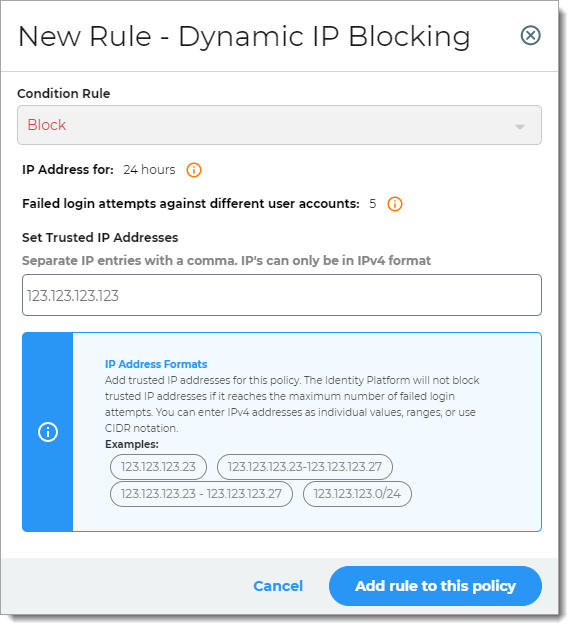Close the New Rule dialog with the X icon

click(530, 35)
